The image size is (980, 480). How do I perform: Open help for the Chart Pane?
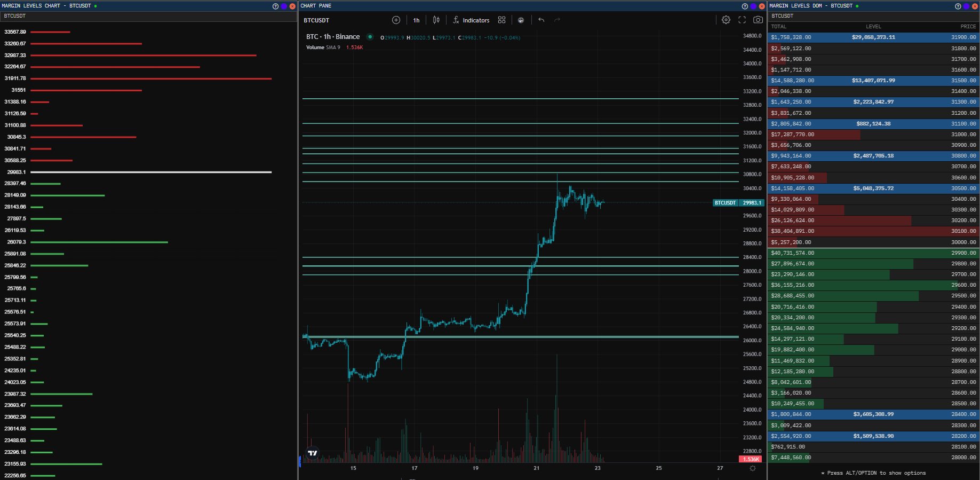[x=745, y=6]
